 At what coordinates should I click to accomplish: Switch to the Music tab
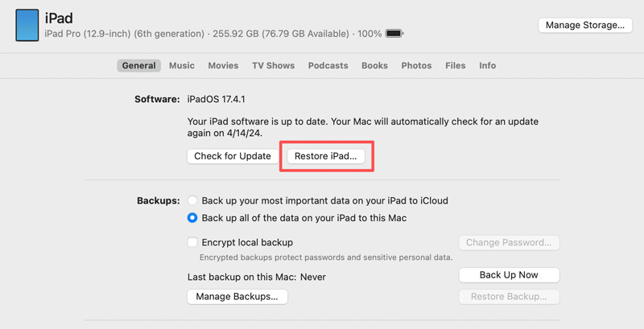pyautogui.click(x=182, y=66)
